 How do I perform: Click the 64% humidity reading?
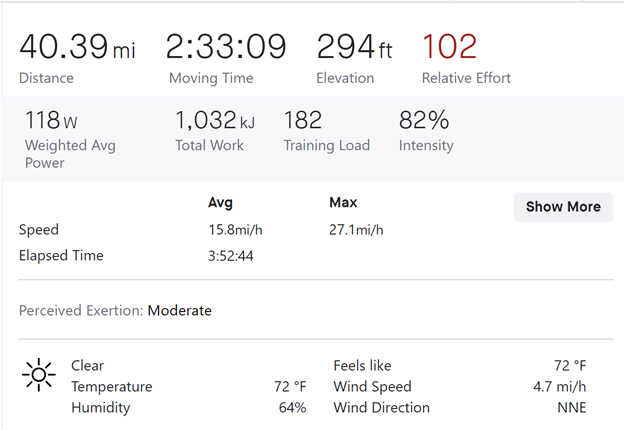(x=292, y=408)
